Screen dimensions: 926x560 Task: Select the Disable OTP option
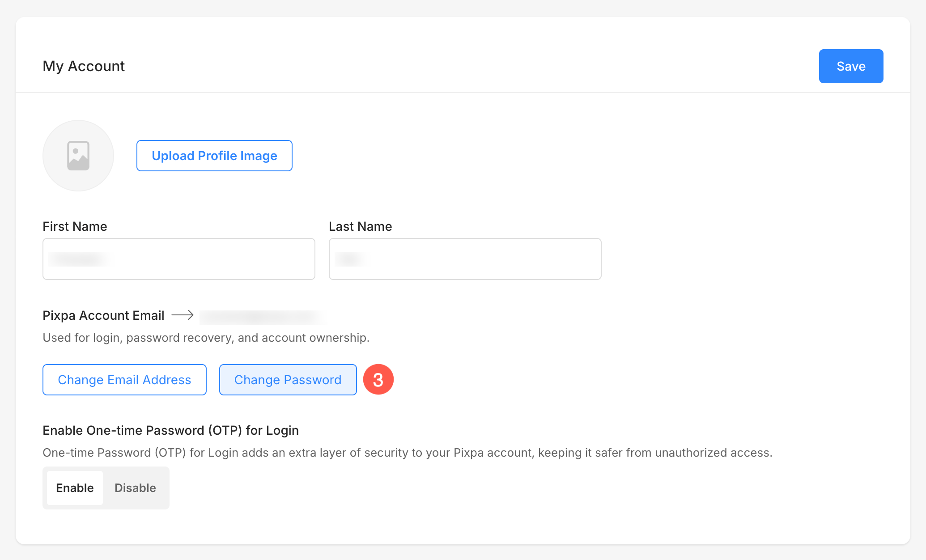(x=135, y=488)
